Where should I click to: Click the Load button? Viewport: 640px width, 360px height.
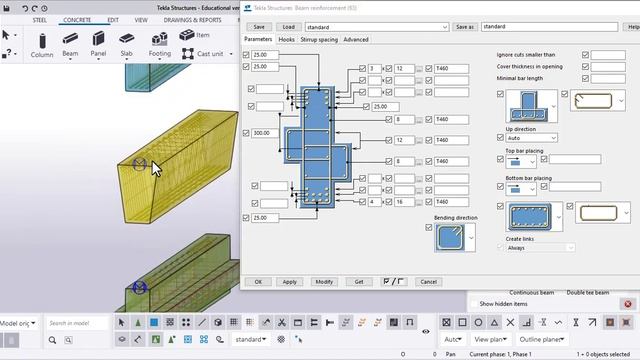tap(289, 27)
